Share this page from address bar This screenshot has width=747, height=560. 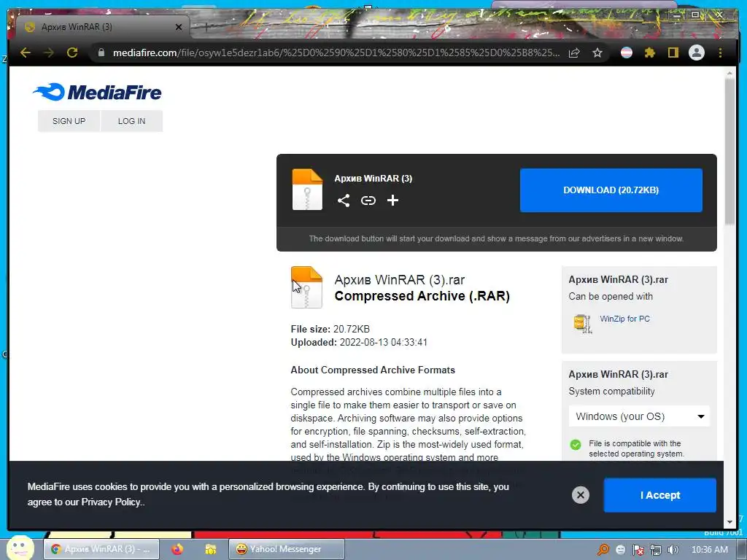click(x=574, y=52)
